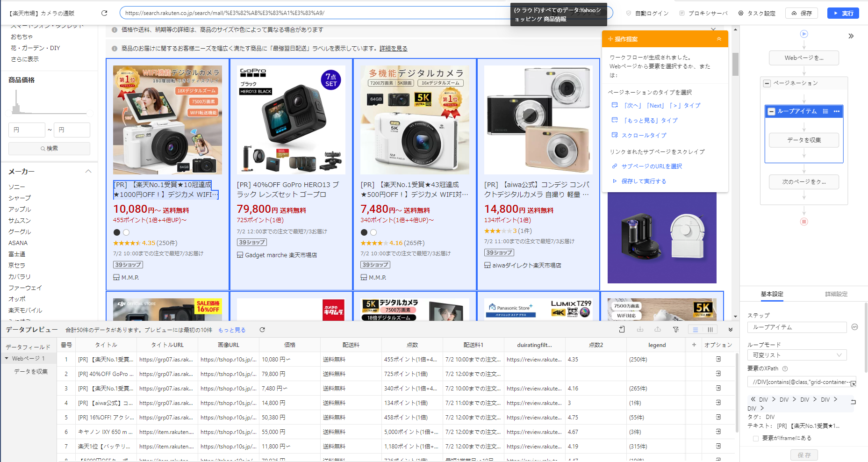This screenshot has width=868, height=462.
Task: Click the option icon in row 4
Action: [x=718, y=403]
